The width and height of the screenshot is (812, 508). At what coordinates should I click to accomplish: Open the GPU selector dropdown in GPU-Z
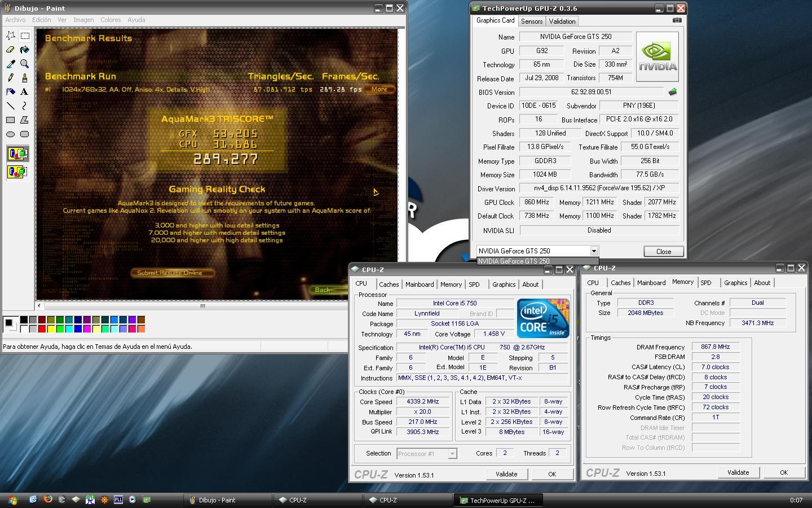point(594,251)
